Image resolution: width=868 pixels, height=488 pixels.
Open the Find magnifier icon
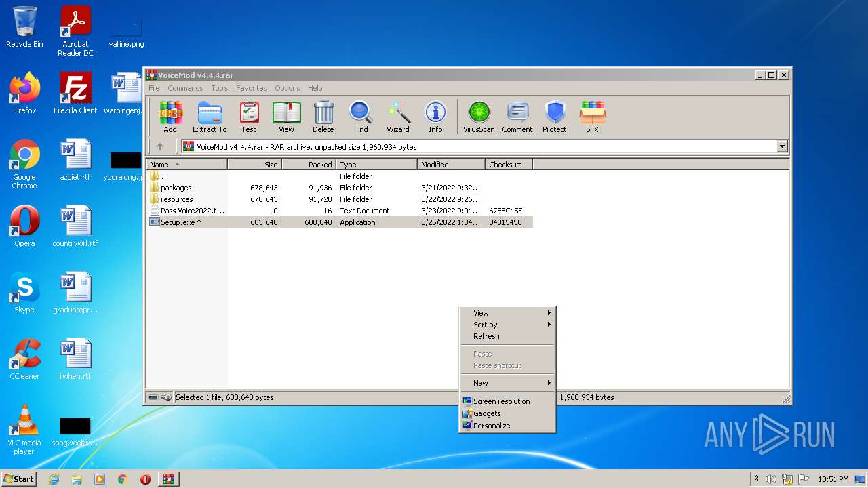coord(361,117)
